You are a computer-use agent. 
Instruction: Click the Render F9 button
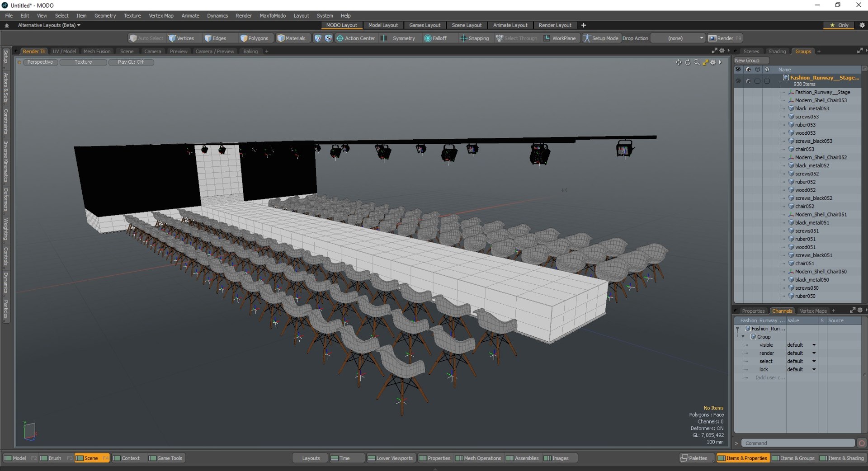[725, 38]
